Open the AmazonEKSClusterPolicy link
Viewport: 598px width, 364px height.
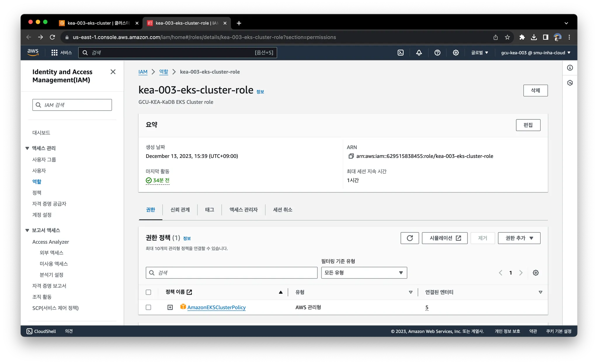216,307
